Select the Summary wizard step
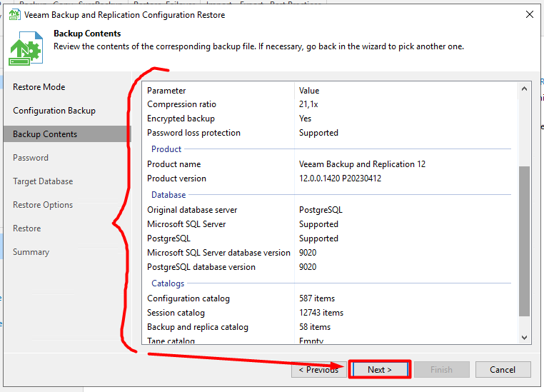 [31, 252]
